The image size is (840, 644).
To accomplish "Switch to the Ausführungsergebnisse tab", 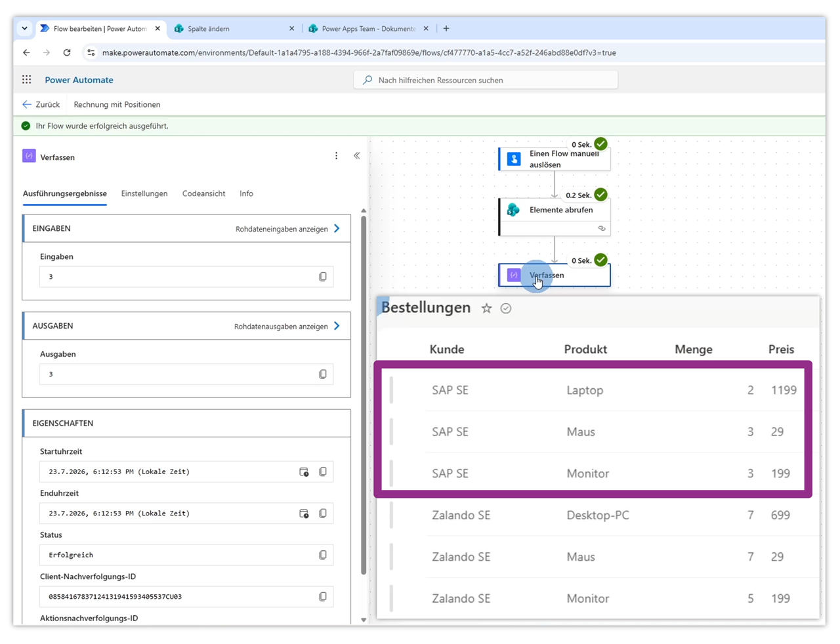I will 65,193.
